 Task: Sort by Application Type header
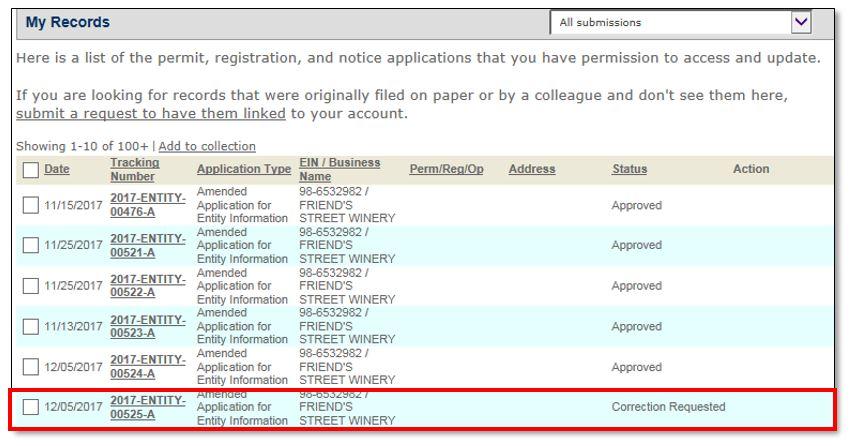click(243, 170)
